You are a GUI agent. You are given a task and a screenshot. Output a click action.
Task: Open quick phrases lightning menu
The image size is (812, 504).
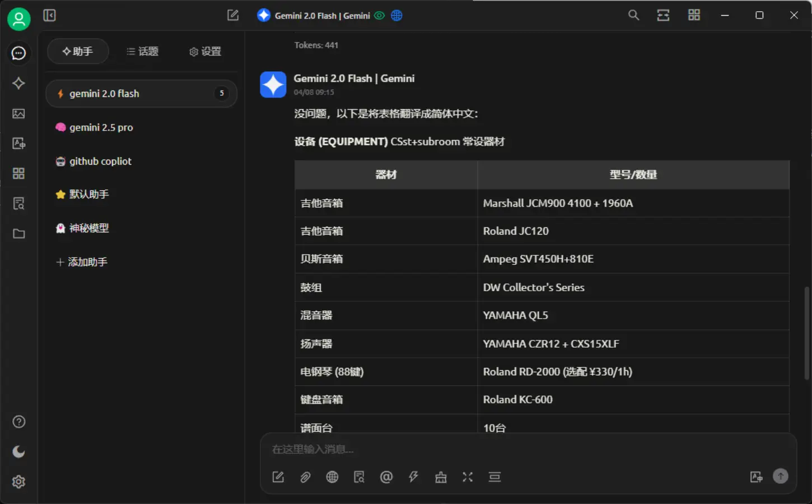pyautogui.click(x=413, y=477)
